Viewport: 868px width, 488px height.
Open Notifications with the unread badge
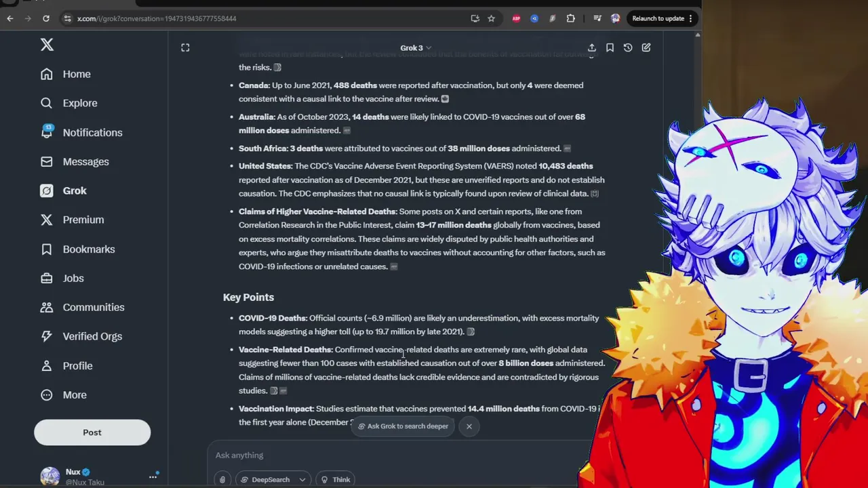coord(81,132)
